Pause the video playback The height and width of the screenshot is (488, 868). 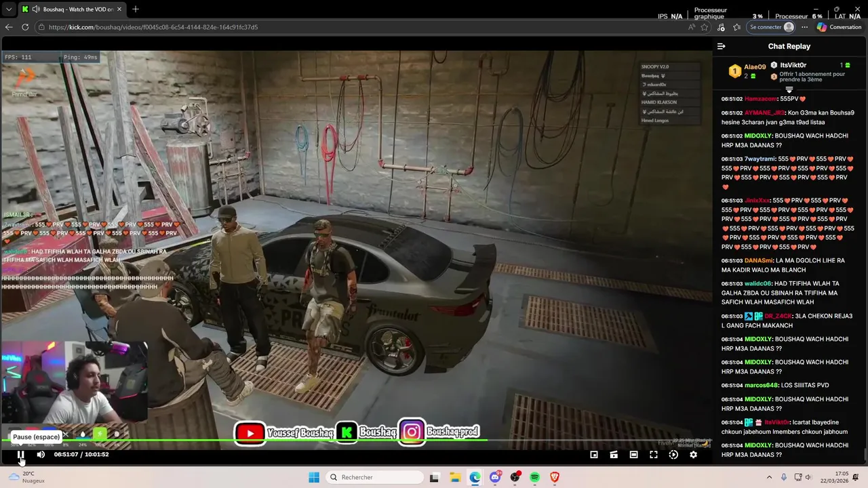(20, 455)
